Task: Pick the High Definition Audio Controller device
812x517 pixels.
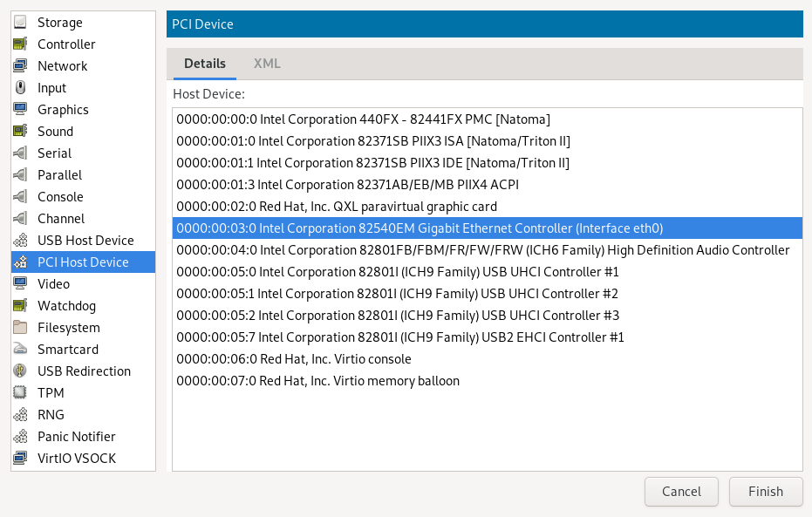Action: pyautogui.click(x=482, y=250)
